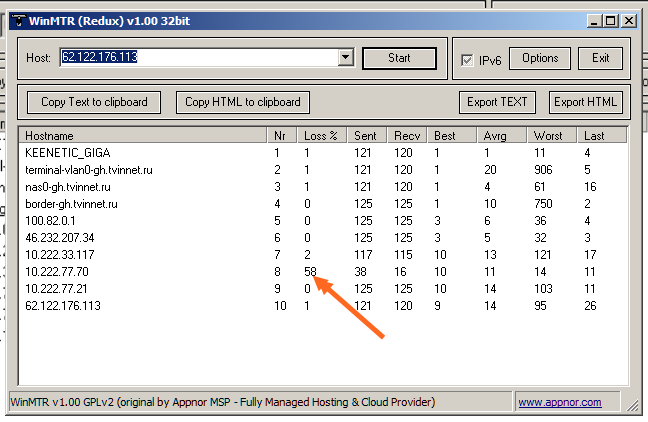This screenshot has height=422, width=648.
Task: Export results as HTML
Action: 586,102
